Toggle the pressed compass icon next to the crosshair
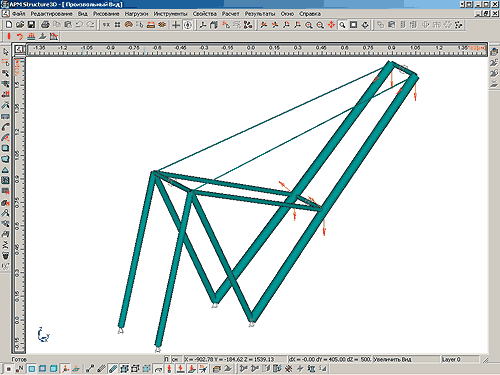 (x=188, y=25)
